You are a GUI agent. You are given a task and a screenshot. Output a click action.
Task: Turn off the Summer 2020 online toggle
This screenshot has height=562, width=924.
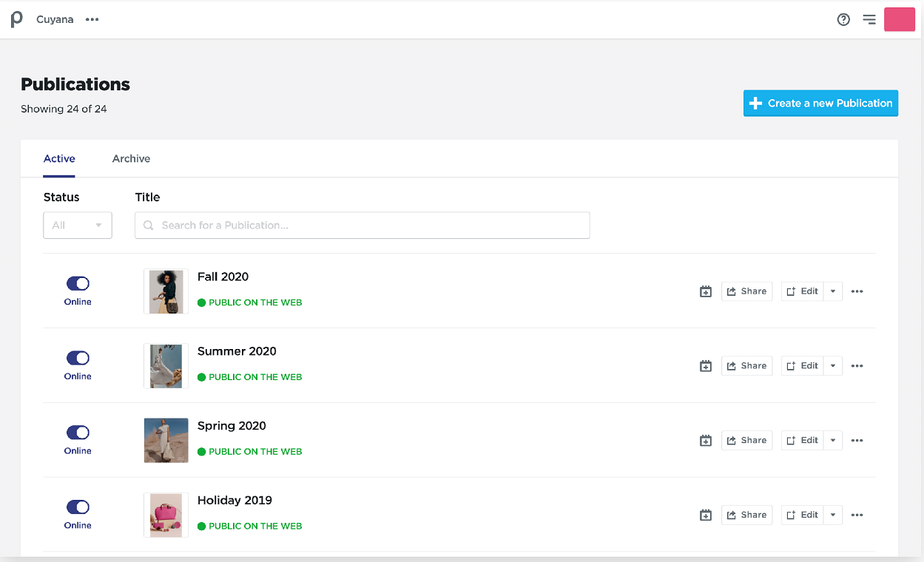(x=78, y=358)
